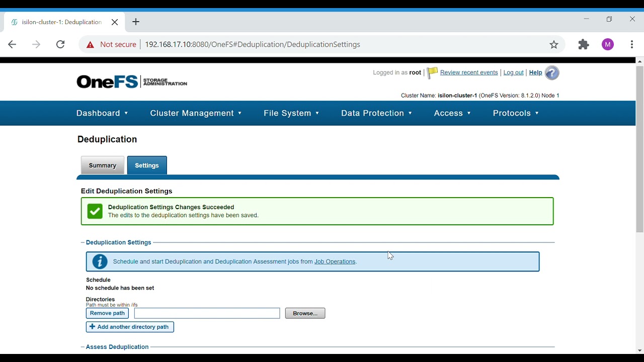This screenshot has width=644, height=362.
Task: Click the Not secure warning icon
Action: click(x=90, y=45)
